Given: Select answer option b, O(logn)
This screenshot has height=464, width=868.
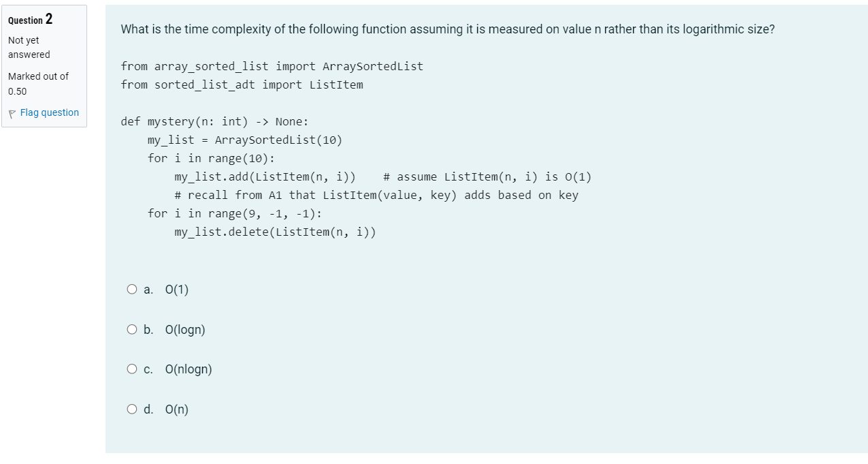Looking at the screenshot, I should pyautogui.click(x=131, y=329).
